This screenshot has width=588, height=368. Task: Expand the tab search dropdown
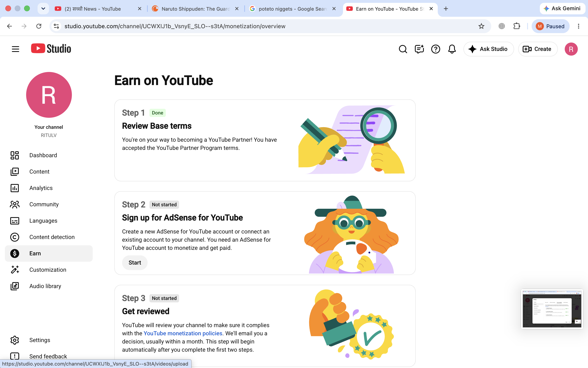pos(43,9)
